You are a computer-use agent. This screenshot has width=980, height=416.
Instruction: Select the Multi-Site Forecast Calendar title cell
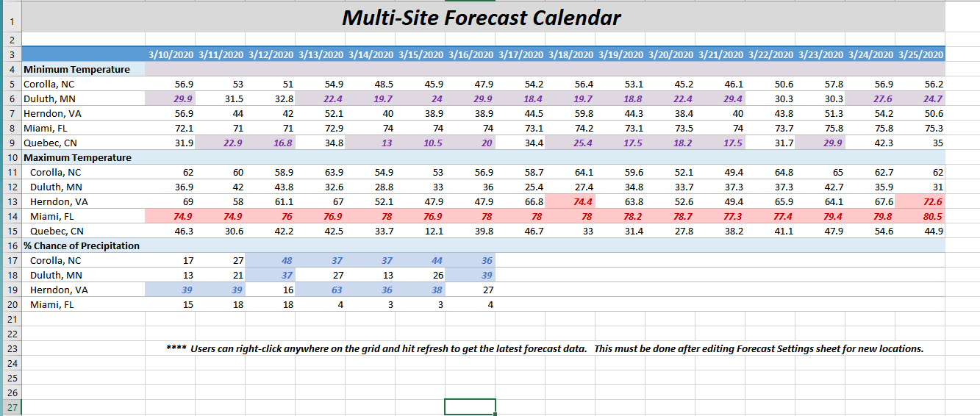point(482,18)
